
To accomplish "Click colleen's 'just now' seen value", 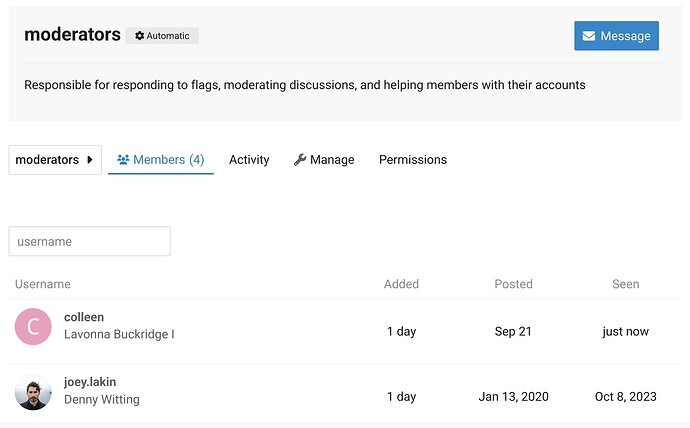I will tap(626, 331).
